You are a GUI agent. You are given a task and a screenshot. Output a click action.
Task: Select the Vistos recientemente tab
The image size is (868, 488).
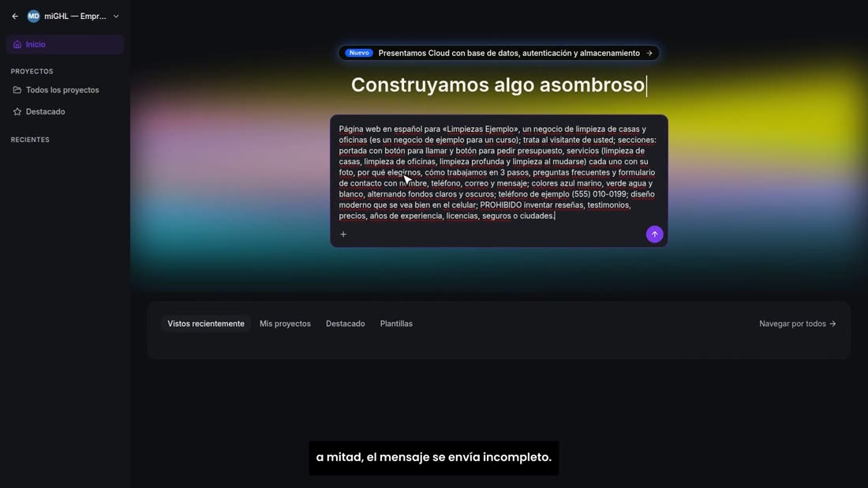206,324
